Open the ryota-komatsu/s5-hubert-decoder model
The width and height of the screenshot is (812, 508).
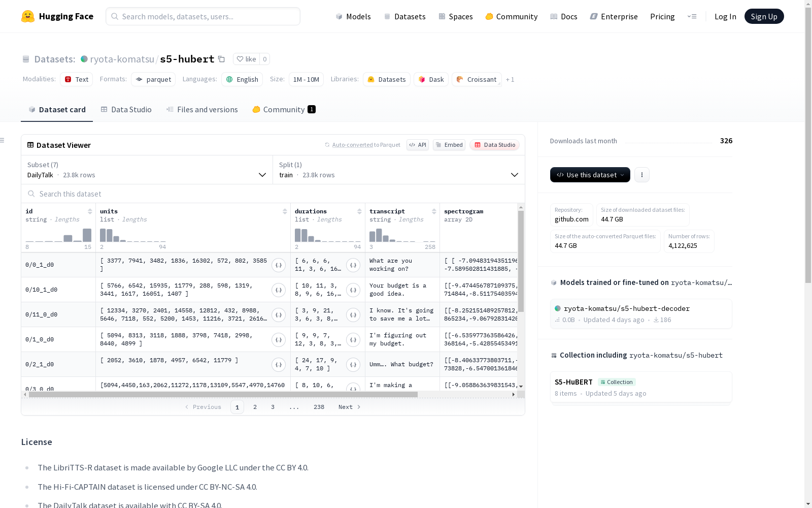(x=641, y=314)
